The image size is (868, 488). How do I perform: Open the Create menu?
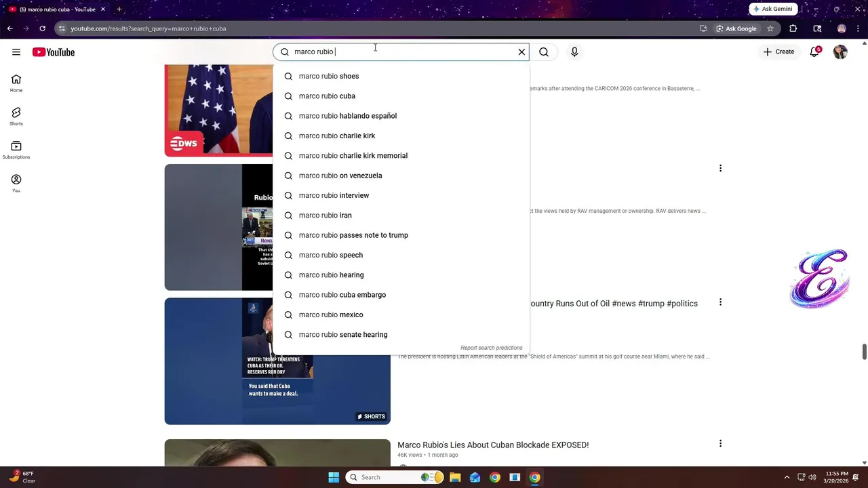pyautogui.click(x=778, y=52)
